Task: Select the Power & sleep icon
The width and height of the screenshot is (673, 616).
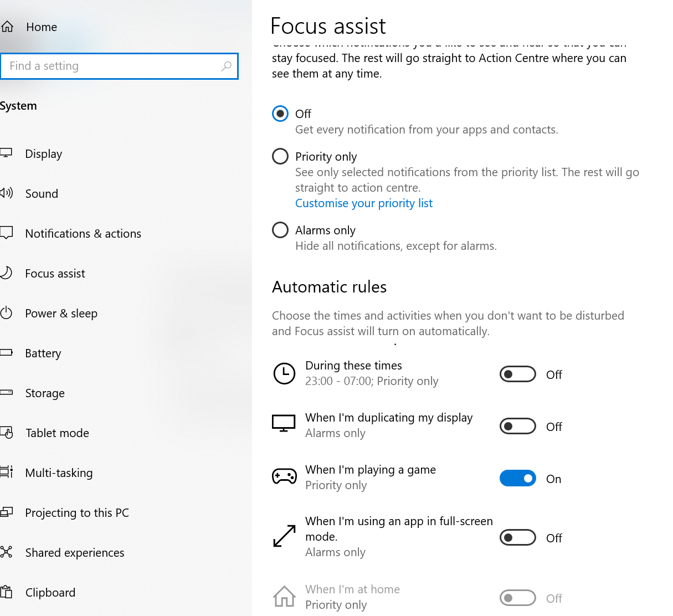Action: click(7, 313)
